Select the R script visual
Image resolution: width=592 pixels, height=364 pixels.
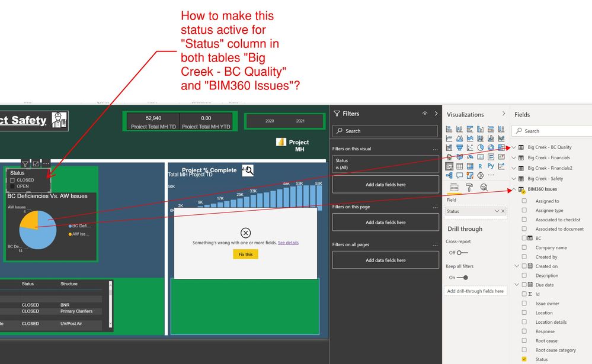(480, 166)
